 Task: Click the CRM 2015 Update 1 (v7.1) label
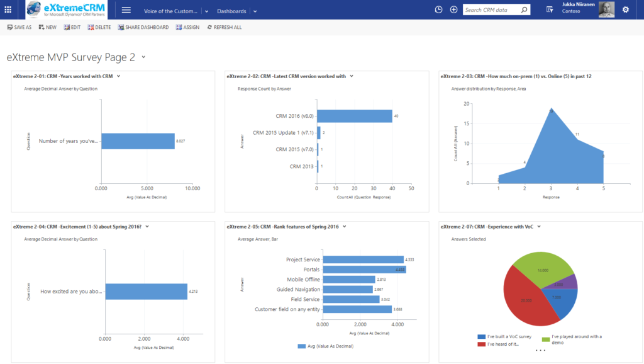[x=283, y=133]
